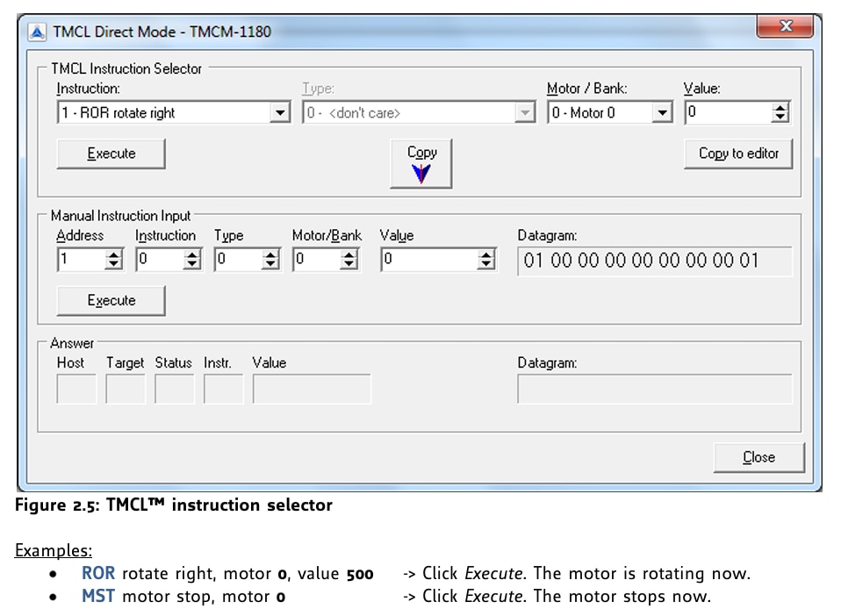Increment the Address spinner up arrow
This screenshot has width=841, height=616.
pos(114,255)
